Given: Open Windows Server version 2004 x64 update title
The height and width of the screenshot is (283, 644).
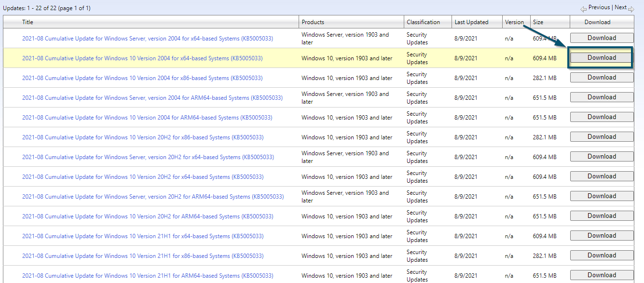Looking at the screenshot, I should tap(148, 39).
